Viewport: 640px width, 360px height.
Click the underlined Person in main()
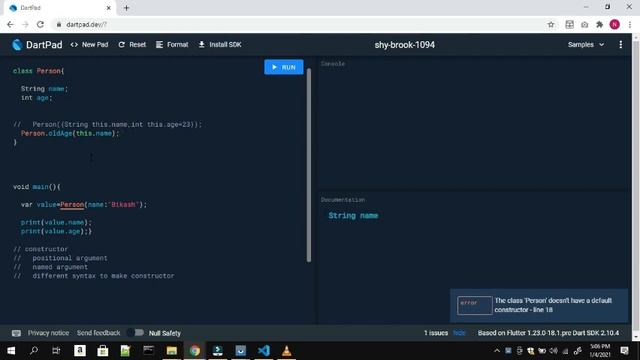click(72, 204)
